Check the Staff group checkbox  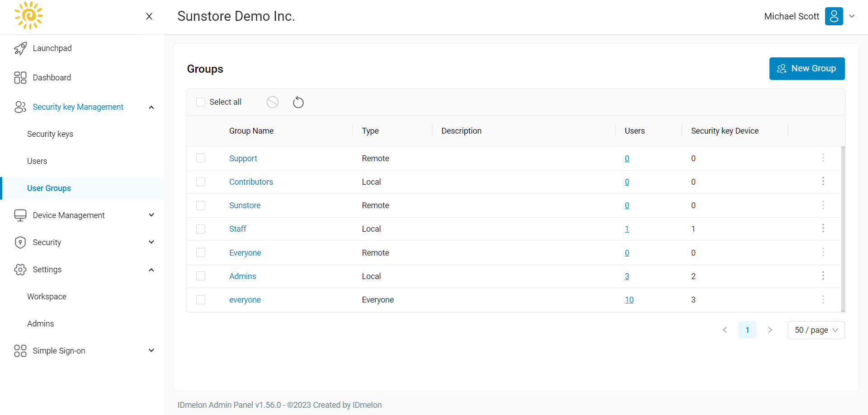[201, 229]
